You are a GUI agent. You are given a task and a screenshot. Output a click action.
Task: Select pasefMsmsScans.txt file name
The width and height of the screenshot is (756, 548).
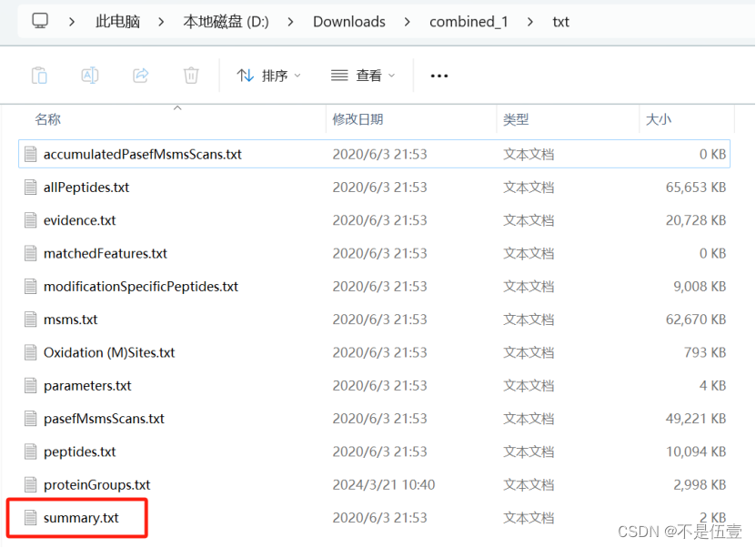(104, 419)
